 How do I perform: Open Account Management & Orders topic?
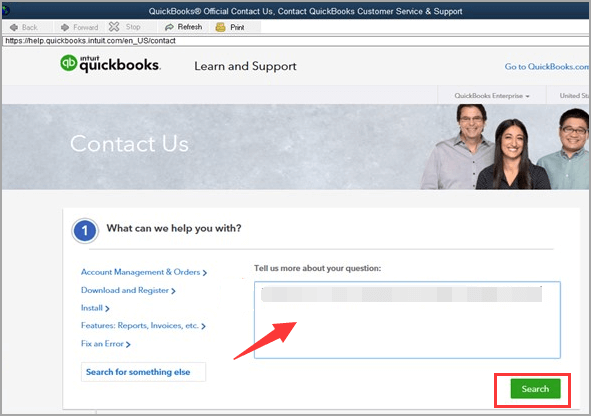coord(144,272)
